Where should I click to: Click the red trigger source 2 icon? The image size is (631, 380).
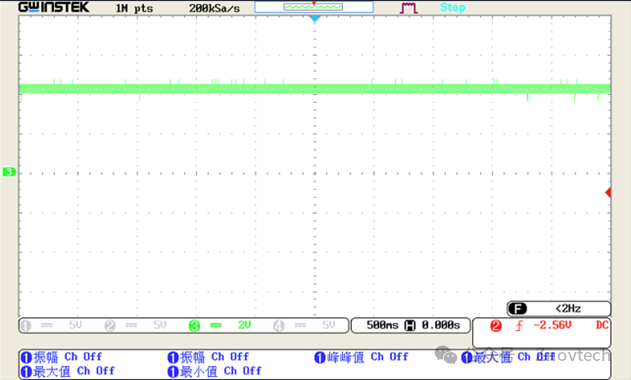(x=496, y=326)
